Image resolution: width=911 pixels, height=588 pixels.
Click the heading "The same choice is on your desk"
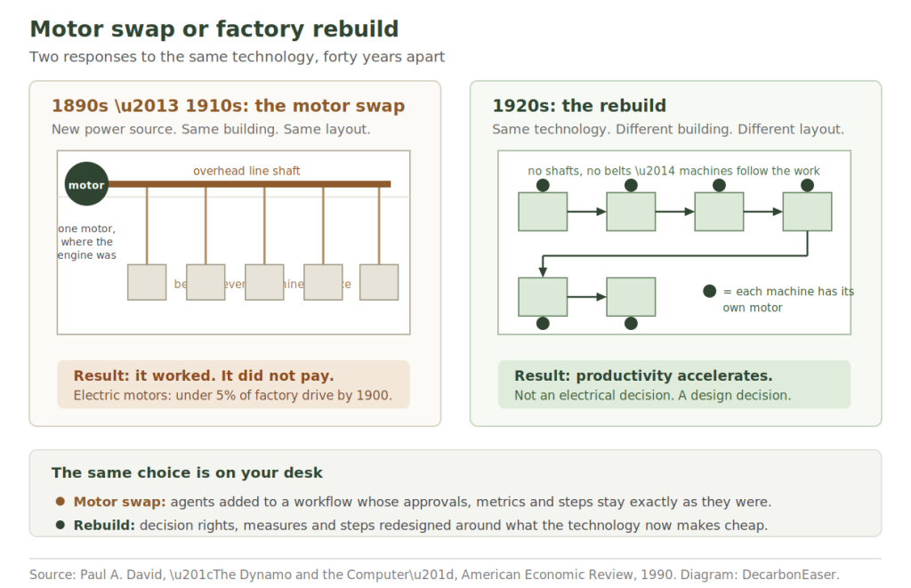187,472
